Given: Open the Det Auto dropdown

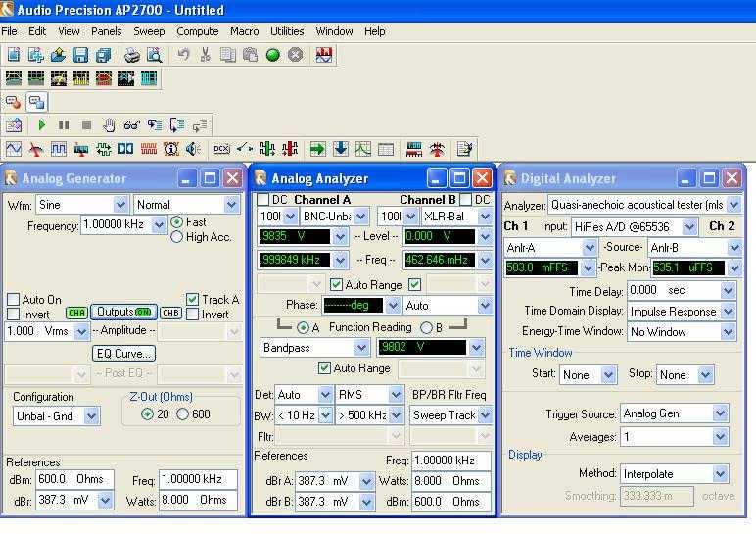Looking at the screenshot, I should tap(326, 395).
